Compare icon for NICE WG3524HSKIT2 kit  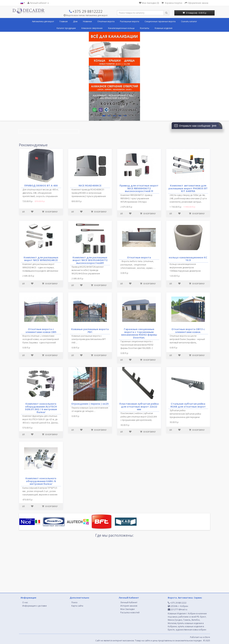[x=73, y=285]
